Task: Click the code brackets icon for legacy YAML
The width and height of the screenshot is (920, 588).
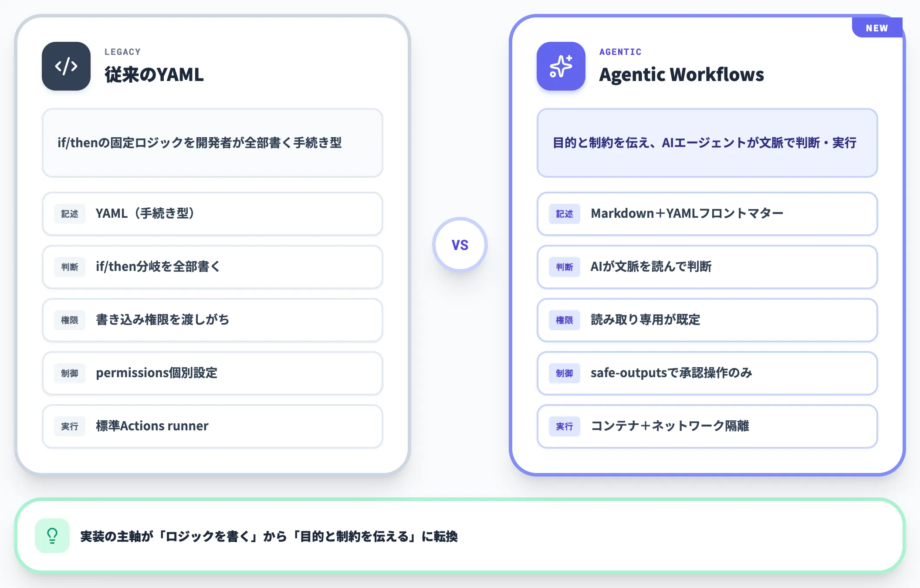Action: [66, 66]
